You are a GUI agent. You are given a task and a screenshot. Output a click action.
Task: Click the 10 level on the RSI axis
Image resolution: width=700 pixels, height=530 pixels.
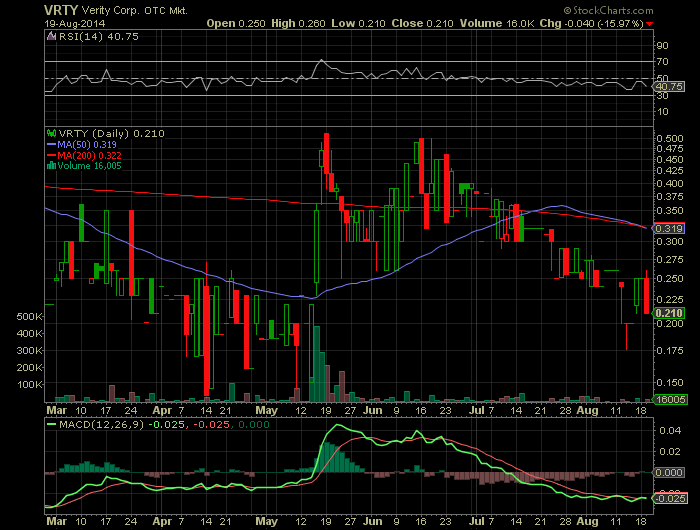coord(662,112)
